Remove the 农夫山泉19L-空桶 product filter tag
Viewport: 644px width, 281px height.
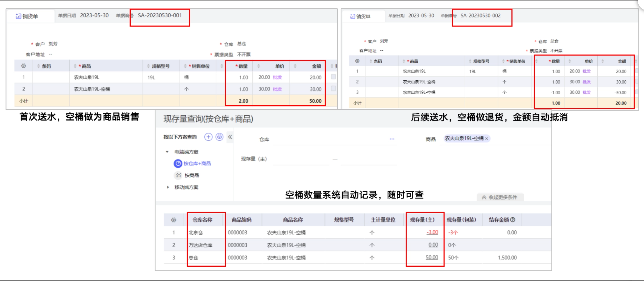tap(487, 139)
